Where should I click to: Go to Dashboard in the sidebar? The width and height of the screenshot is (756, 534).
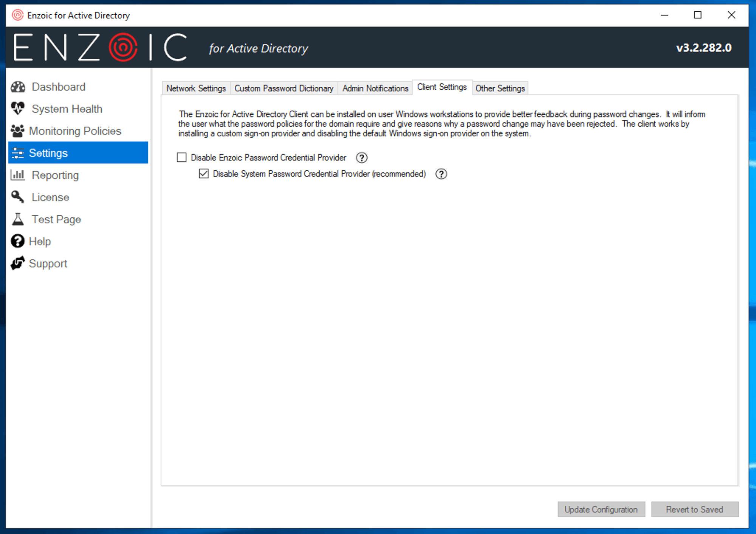(78, 87)
